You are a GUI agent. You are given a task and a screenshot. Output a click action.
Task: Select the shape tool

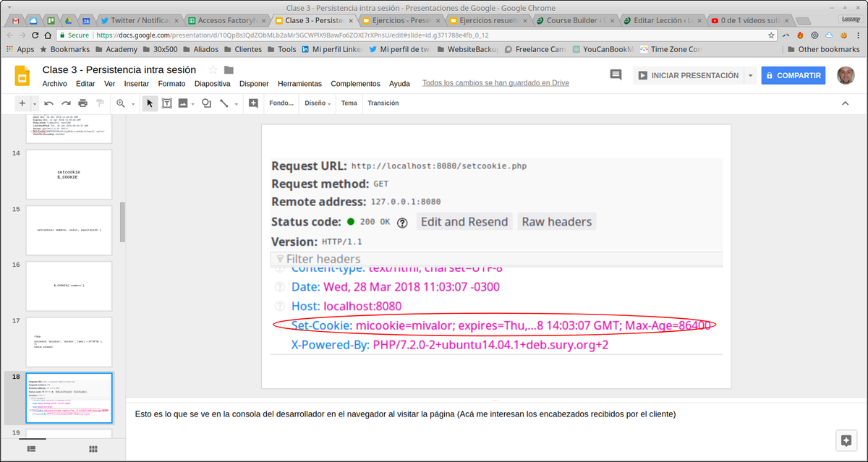point(206,103)
